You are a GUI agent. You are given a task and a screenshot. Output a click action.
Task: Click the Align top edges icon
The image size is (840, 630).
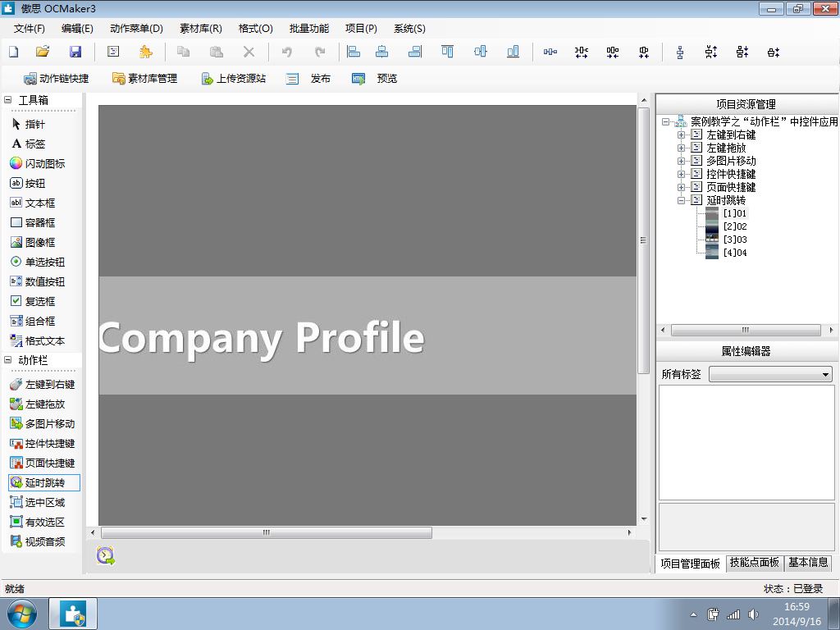click(447, 52)
